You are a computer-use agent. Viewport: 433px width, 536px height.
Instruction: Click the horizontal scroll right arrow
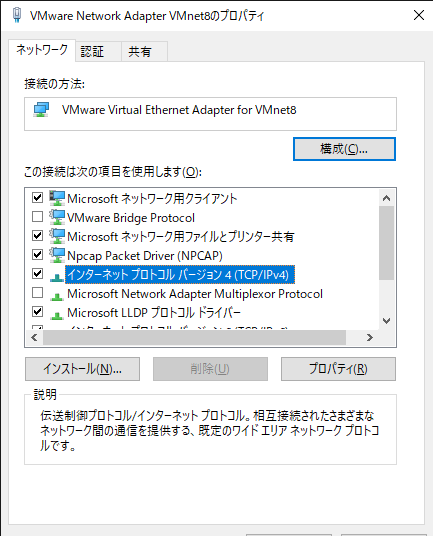click(370, 338)
